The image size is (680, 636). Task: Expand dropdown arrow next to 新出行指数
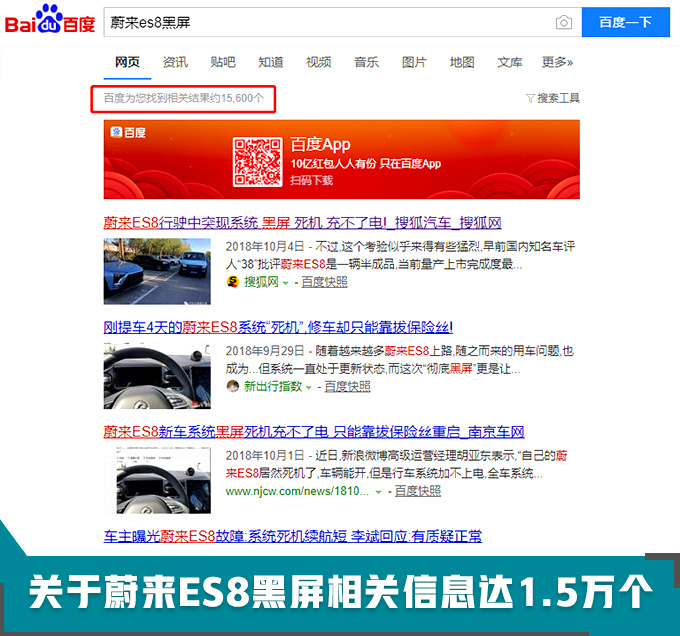[x=309, y=387]
